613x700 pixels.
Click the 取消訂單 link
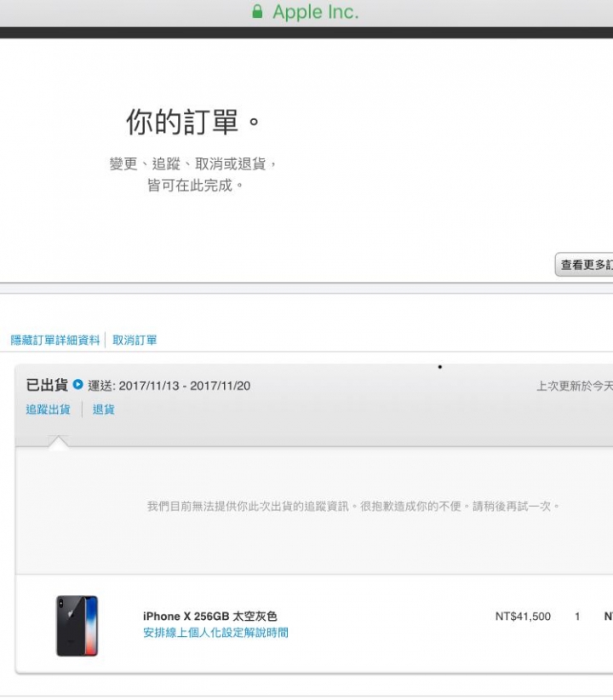coord(135,340)
